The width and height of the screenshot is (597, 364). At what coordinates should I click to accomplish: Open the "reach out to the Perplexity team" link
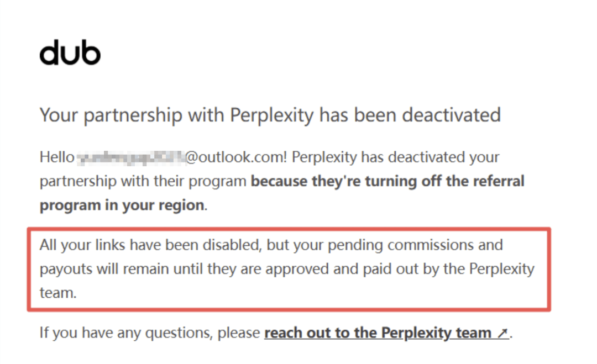378,333
